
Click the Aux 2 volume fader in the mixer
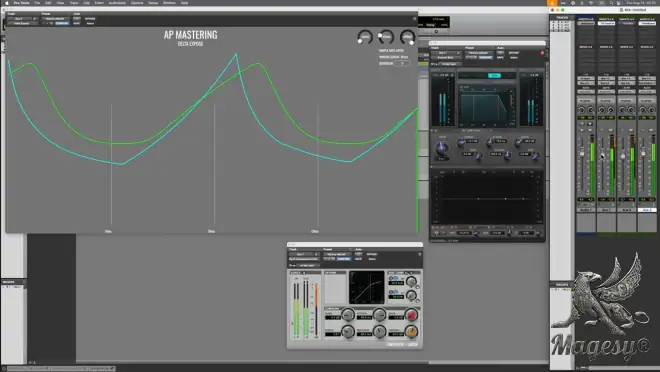pos(623,156)
